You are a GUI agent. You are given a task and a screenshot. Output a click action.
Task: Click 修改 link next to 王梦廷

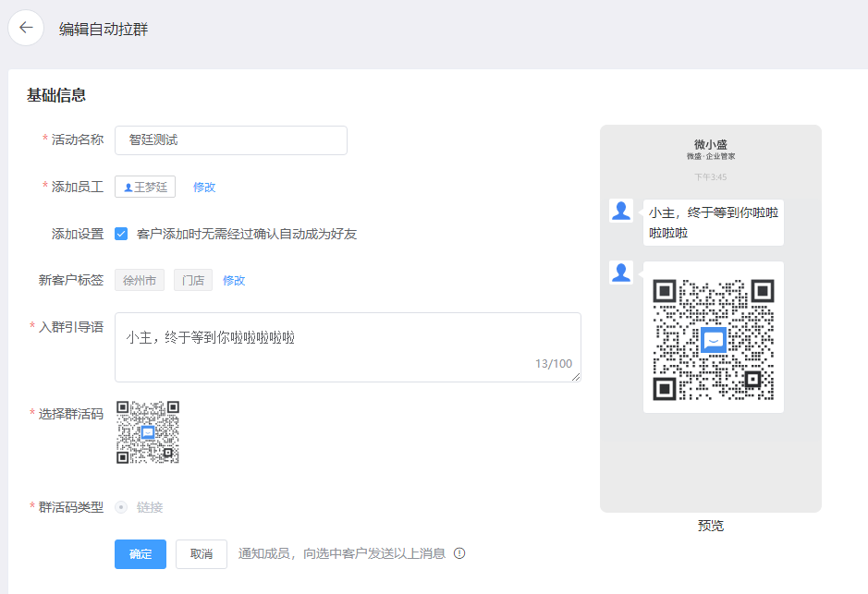tap(204, 187)
